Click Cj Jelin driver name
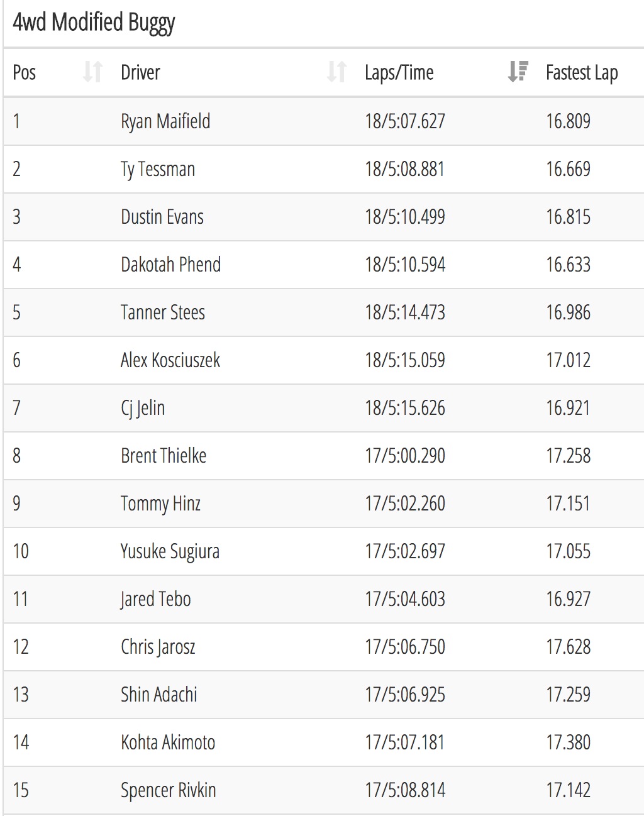Viewport: 644px width, 816px height. (x=143, y=408)
